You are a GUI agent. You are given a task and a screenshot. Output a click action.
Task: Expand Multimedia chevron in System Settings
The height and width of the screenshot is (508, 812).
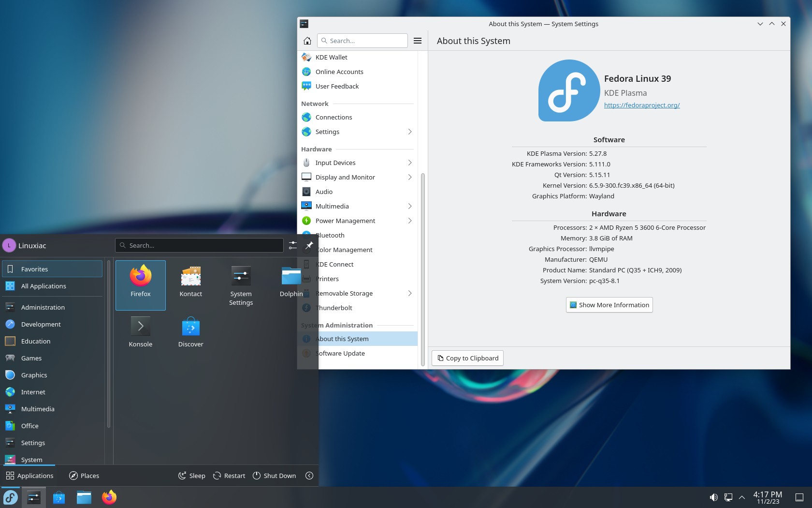409,206
